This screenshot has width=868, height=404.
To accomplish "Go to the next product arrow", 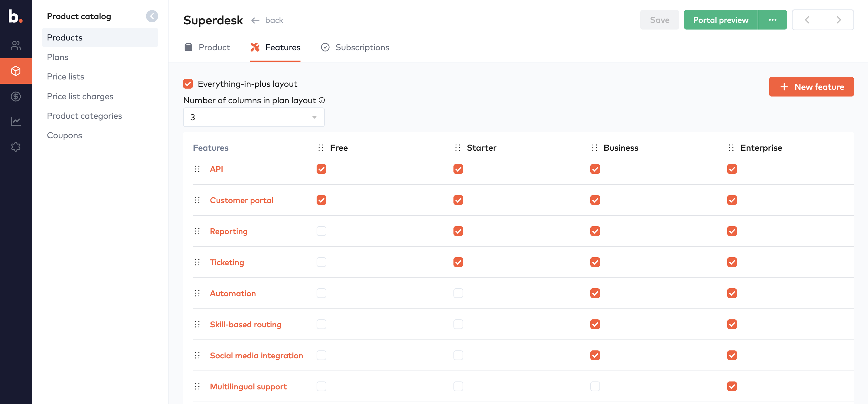I will point(838,20).
